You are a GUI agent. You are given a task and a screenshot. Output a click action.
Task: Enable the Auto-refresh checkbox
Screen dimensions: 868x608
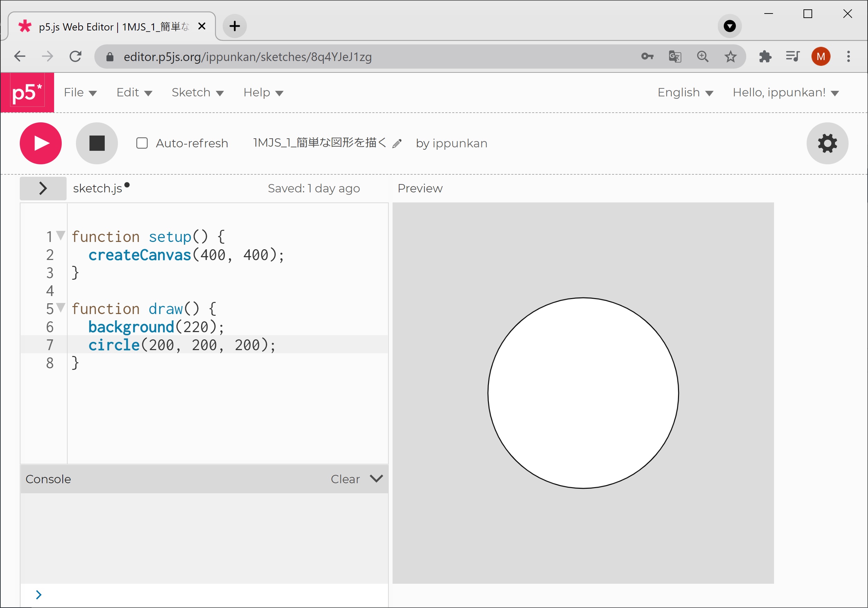(142, 143)
